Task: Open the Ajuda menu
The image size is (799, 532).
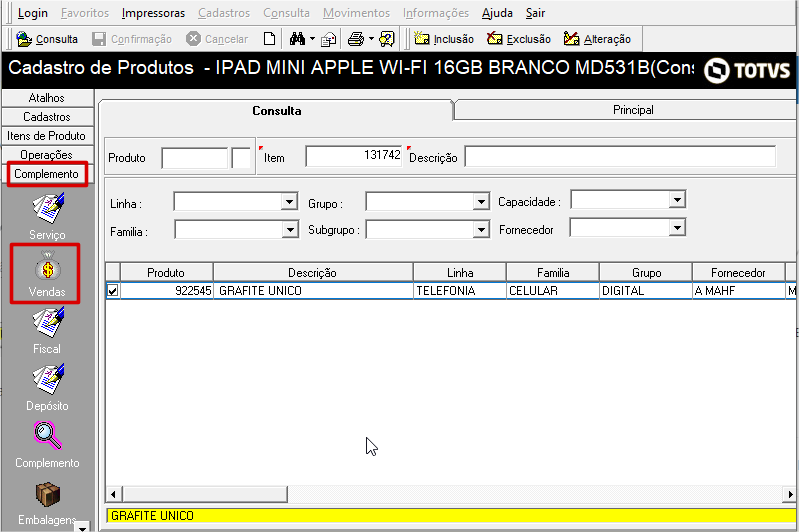Action: (497, 13)
